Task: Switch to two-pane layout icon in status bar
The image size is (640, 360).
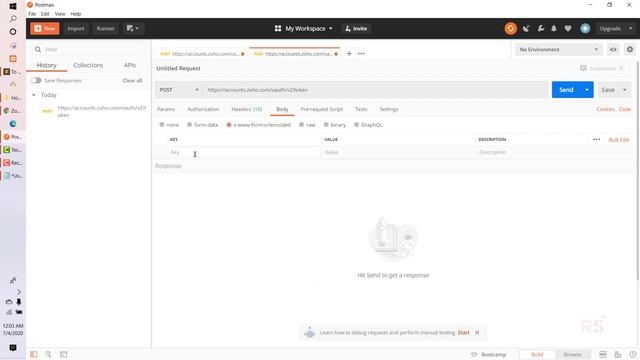Action: pos(602,354)
